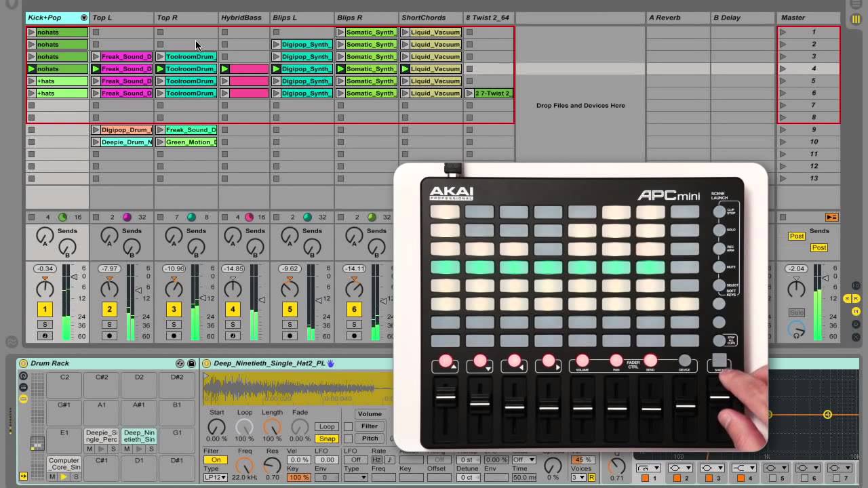Arm track 3 for recording
Image resolution: width=868 pixels, height=488 pixels.
coord(174,335)
